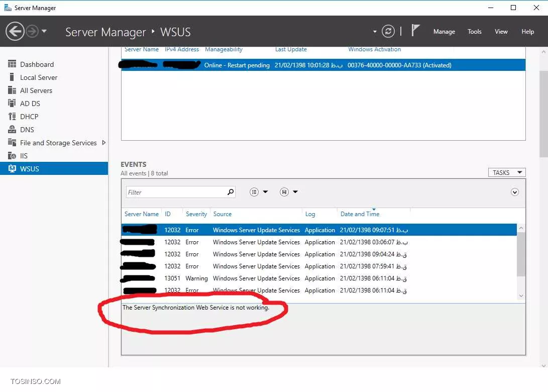The height and width of the screenshot is (392, 548).
Task: Click the save query disk icon
Action: (284, 191)
